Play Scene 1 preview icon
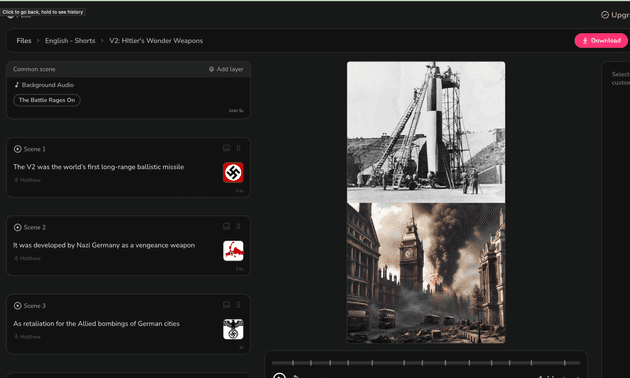This screenshot has height=378, width=630. click(17, 149)
